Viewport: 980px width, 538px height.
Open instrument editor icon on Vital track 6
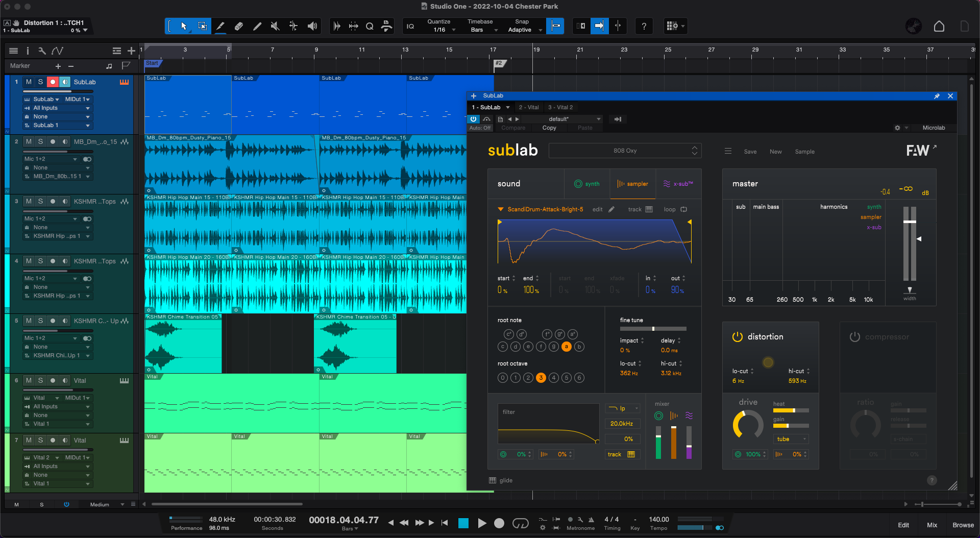click(124, 380)
